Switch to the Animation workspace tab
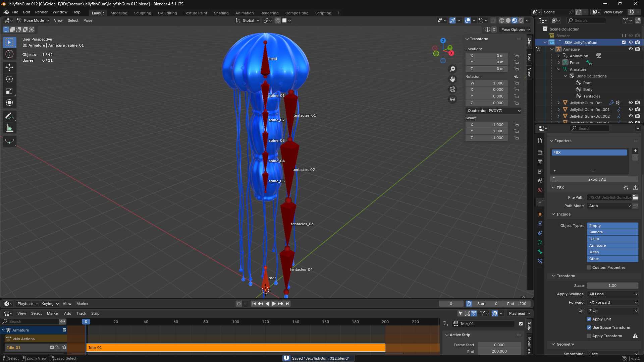The height and width of the screenshot is (362, 644). coord(244,13)
